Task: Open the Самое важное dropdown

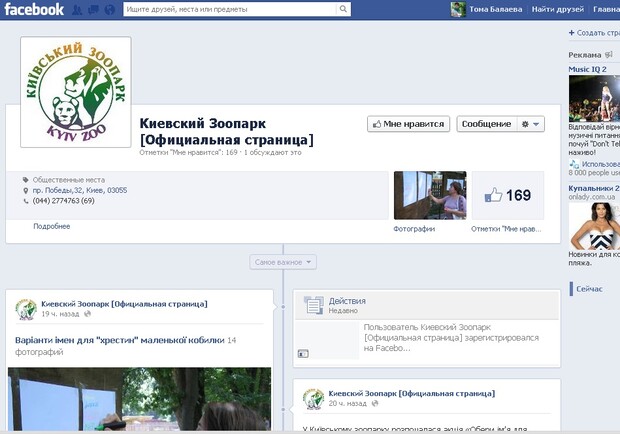Action: (283, 262)
